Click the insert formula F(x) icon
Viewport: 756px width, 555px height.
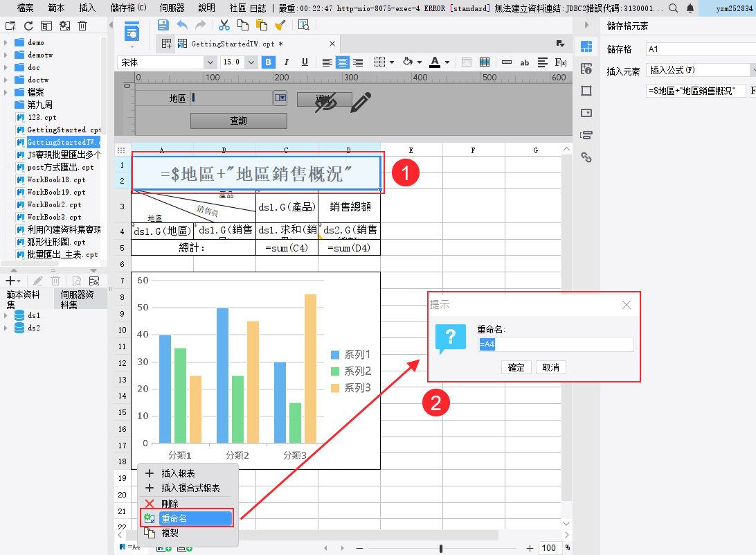[x=561, y=62]
